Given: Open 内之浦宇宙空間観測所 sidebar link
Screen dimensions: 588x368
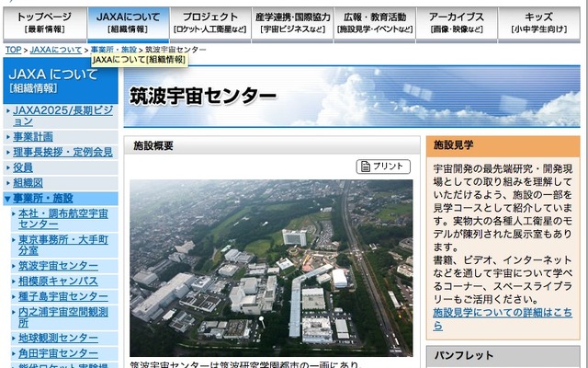Looking at the screenshot, I should point(63,317).
